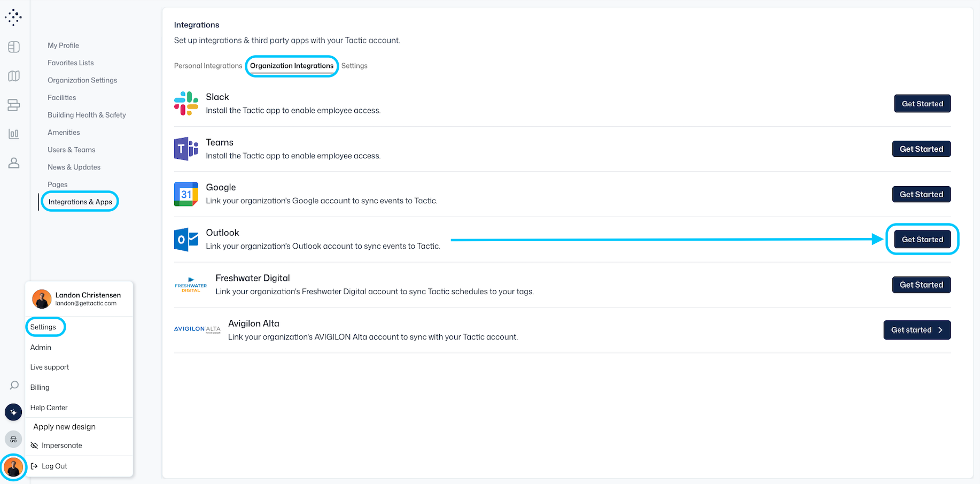The height and width of the screenshot is (484, 980).
Task: Switch to Personal Integrations tab
Action: click(208, 66)
